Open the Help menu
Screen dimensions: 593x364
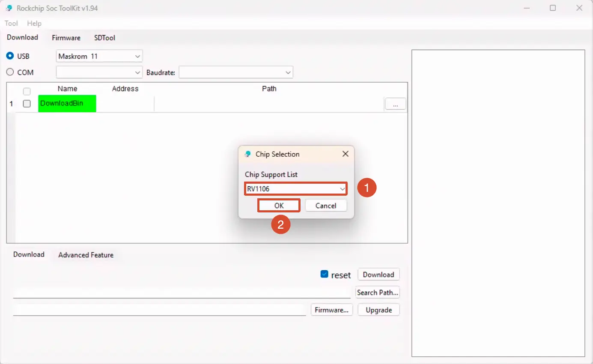pos(34,23)
